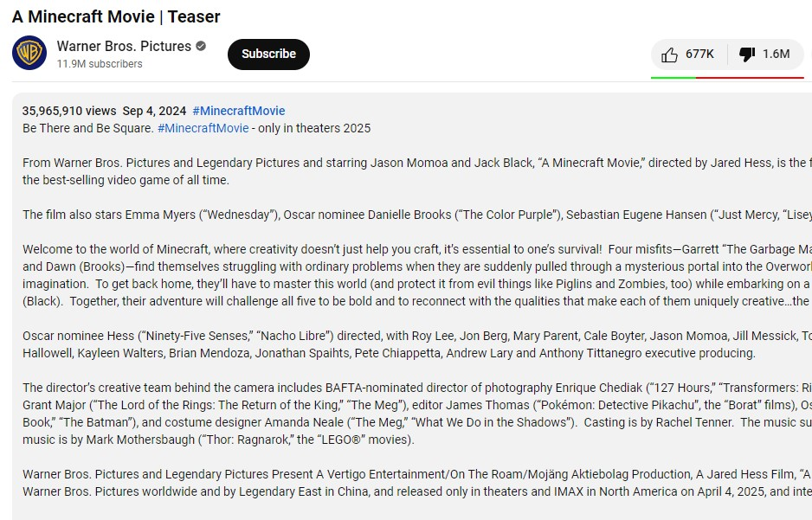This screenshot has height=520, width=812.
Task: Click the green portion of the like ratio bar
Action: (673, 77)
